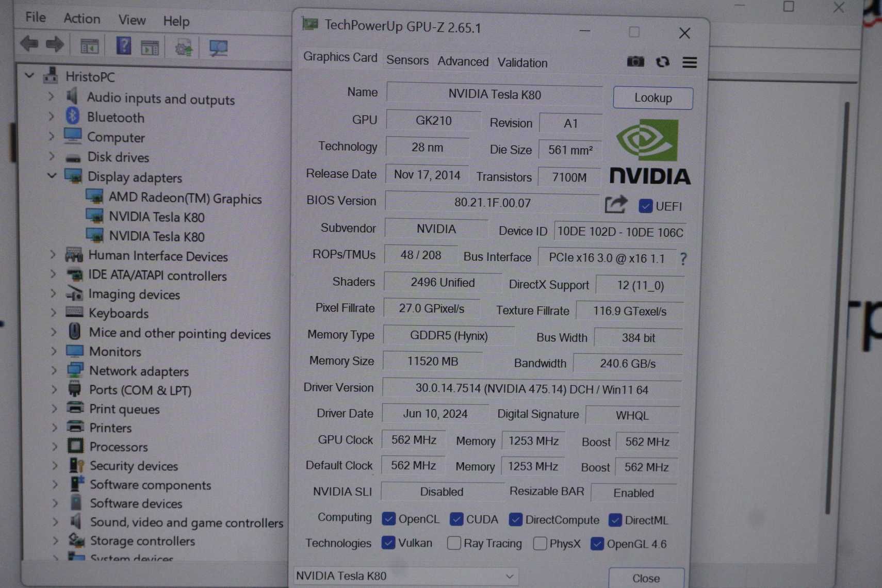
Task: Toggle the CUDA checkbox
Action: pos(456,519)
